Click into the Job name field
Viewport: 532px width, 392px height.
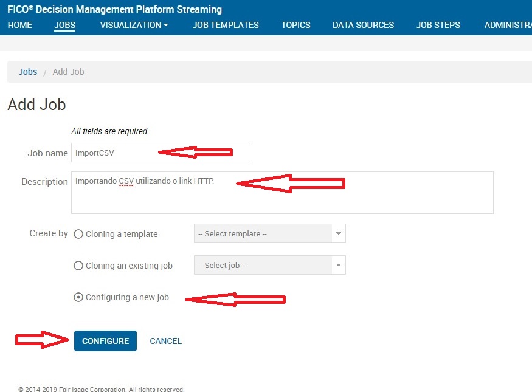(x=161, y=153)
